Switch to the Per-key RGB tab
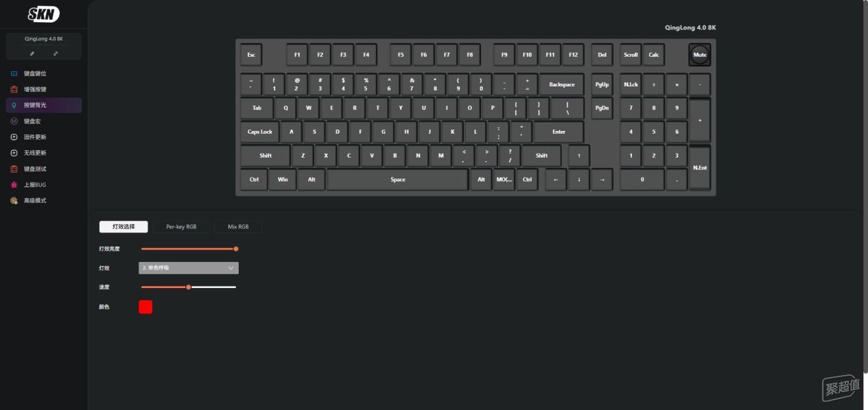The image size is (868, 410). coord(181,226)
